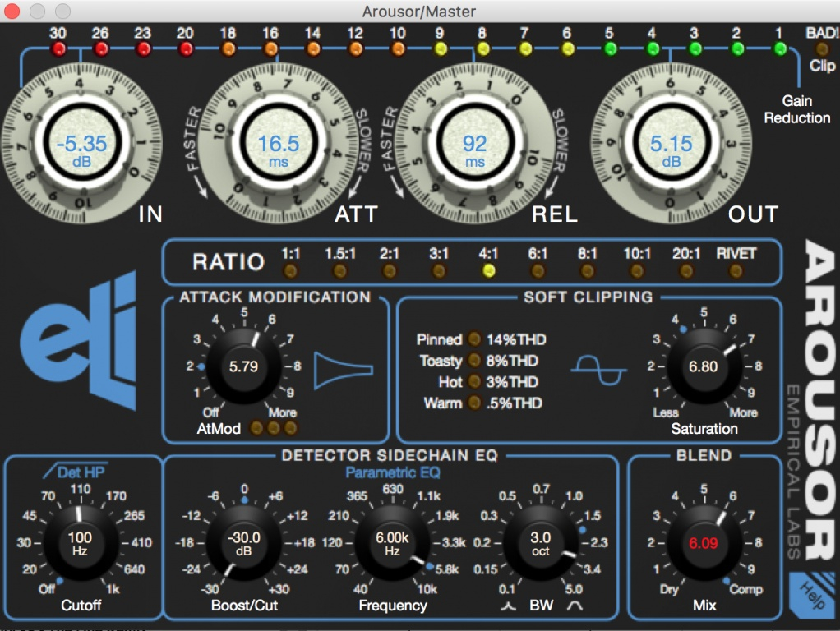Screen dimensions: 840x631
Task: Click the Dry label on Mix knob
Action: tap(668, 589)
